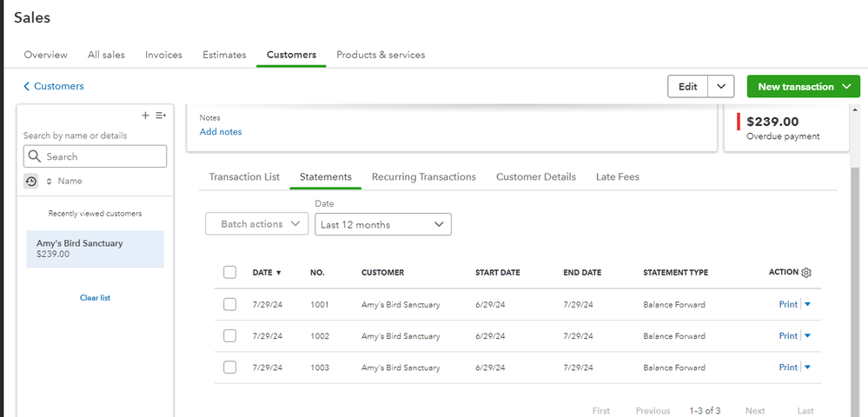Image resolution: width=868 pixels, height=417 pixels.
Task: Switch to the Transaction List tab
Action: 244,176
